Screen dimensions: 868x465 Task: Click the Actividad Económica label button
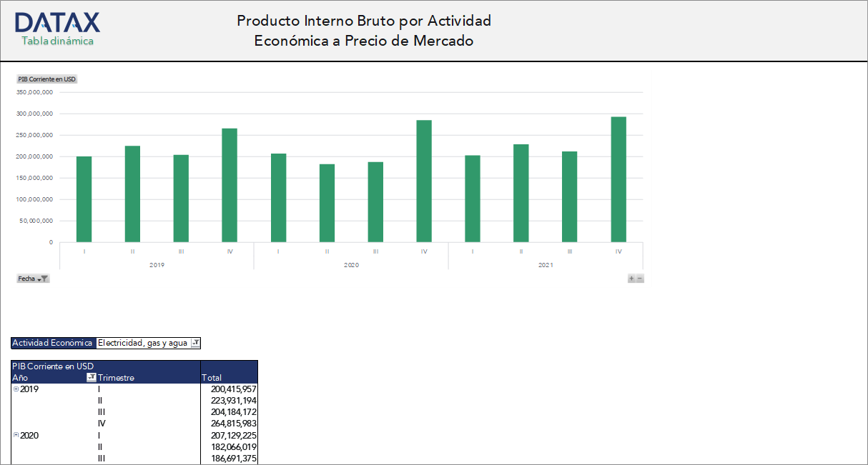[x=50, y=343]
